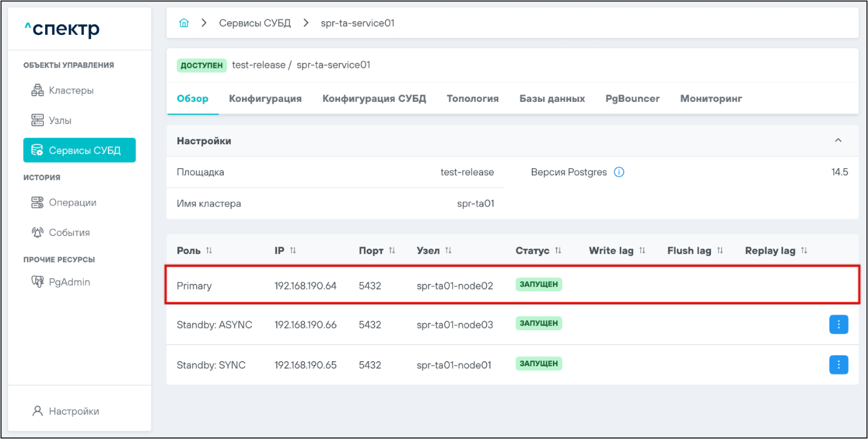
Task: Click Версия Postgres info icon
Action: 618,172
